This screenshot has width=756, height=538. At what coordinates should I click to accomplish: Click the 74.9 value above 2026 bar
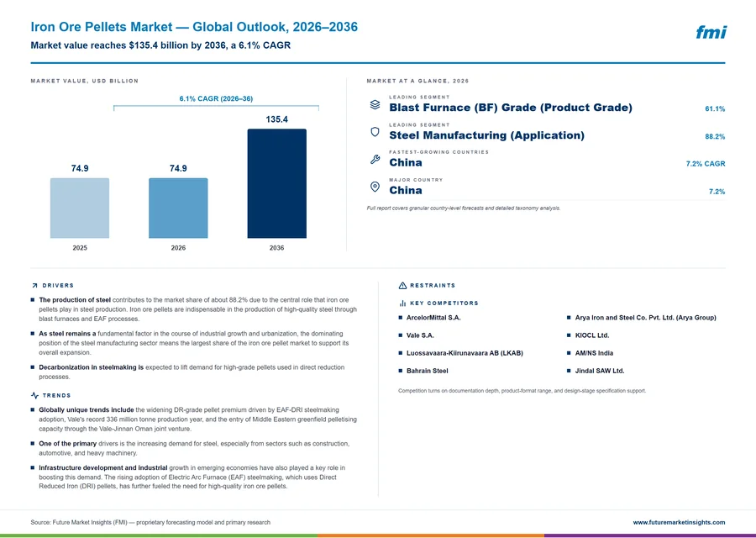pyautogui.click(x=178, y=168)
